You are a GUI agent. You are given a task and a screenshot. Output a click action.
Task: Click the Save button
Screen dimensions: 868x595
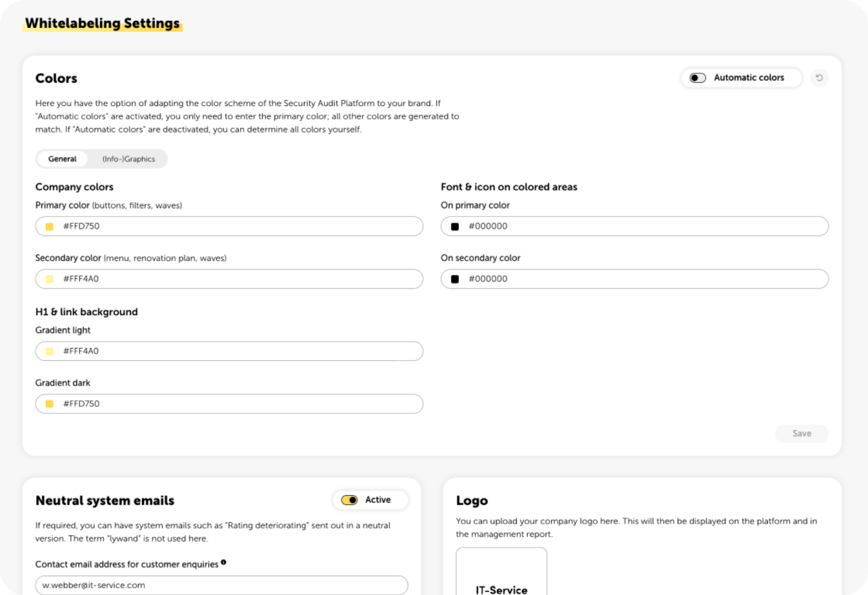coord(801,433)
